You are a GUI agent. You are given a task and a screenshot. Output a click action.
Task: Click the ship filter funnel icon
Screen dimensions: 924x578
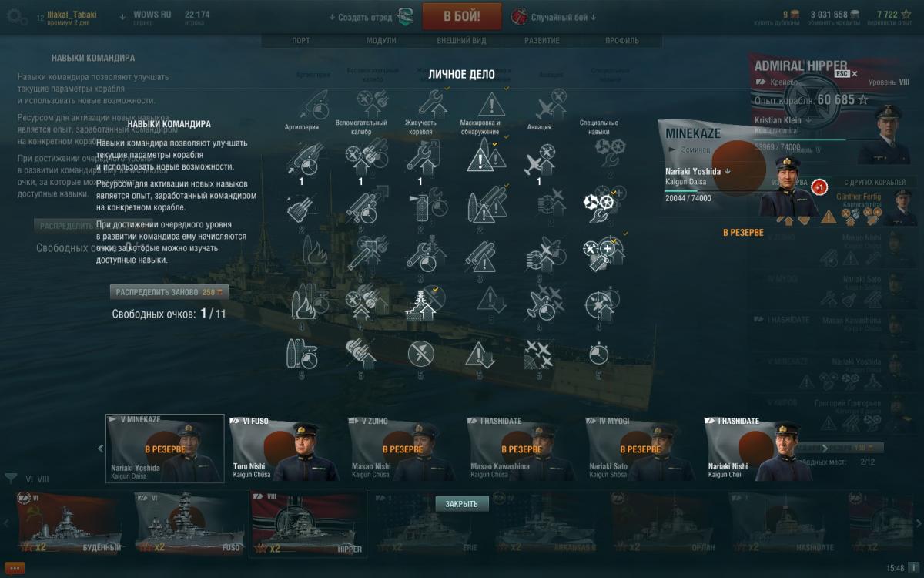tap(11, 478)
